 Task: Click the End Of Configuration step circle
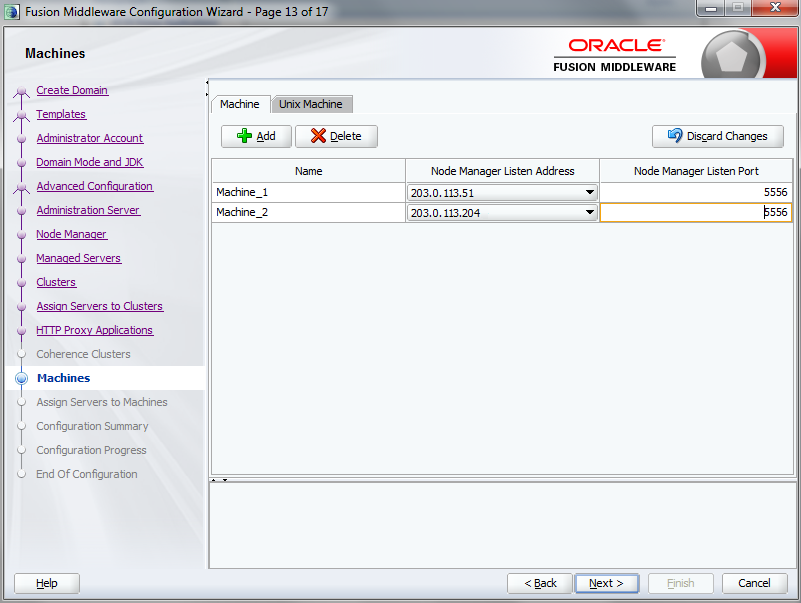(21, 474)
